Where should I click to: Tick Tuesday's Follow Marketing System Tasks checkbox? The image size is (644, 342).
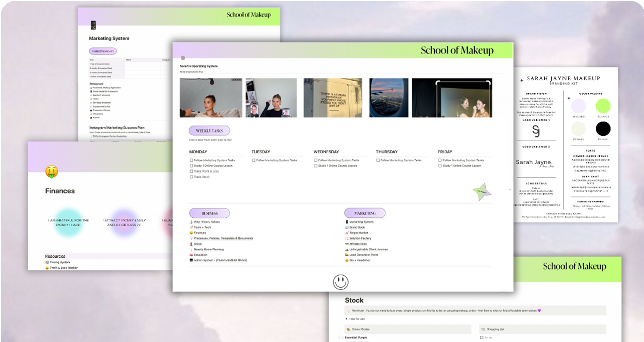point(254,160)
